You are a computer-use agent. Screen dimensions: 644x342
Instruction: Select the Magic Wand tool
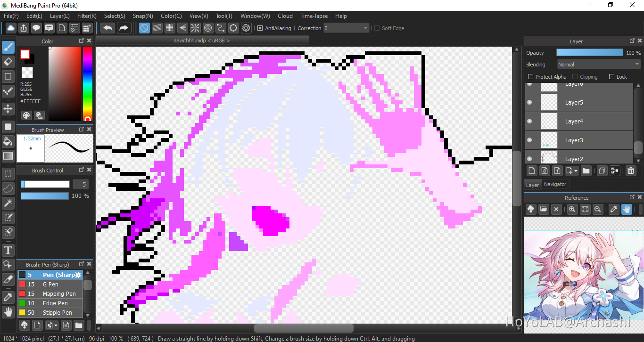(x=8, y=203)
